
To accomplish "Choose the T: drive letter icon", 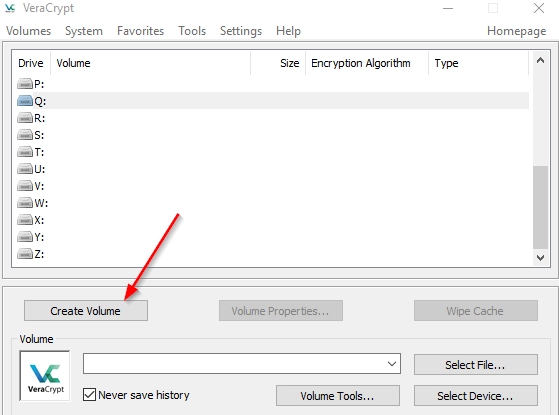I will pos(25,152).
